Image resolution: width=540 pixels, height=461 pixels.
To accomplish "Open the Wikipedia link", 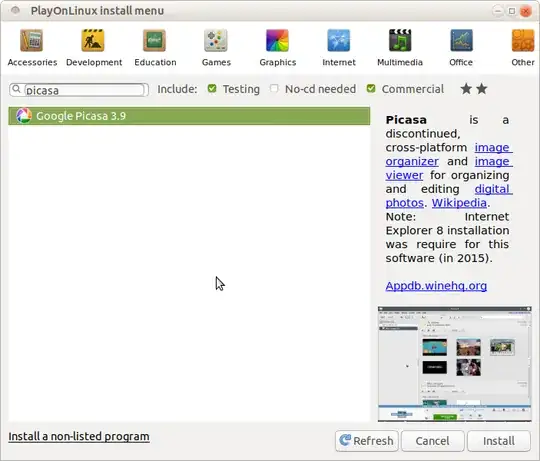I will click(459, 203).
